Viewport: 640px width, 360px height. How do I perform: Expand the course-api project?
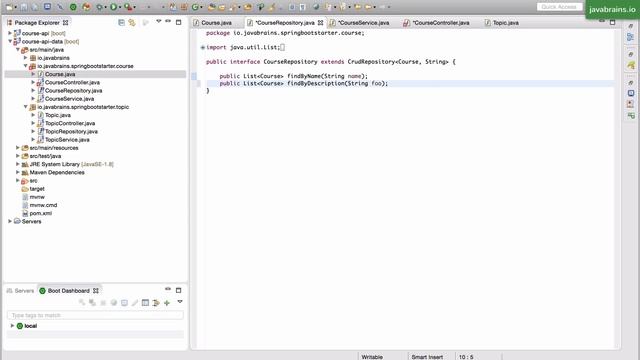(x=10, y=33)
